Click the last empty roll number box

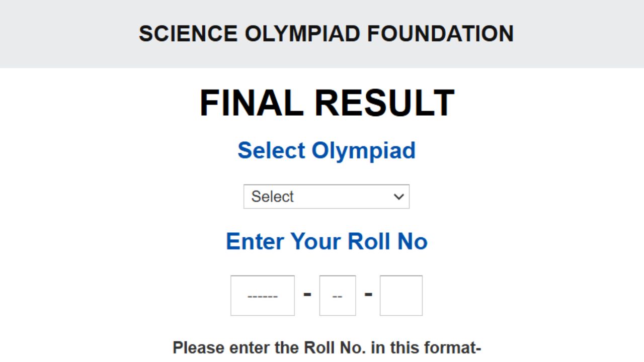pyautogui.click(x=400, y=295)
